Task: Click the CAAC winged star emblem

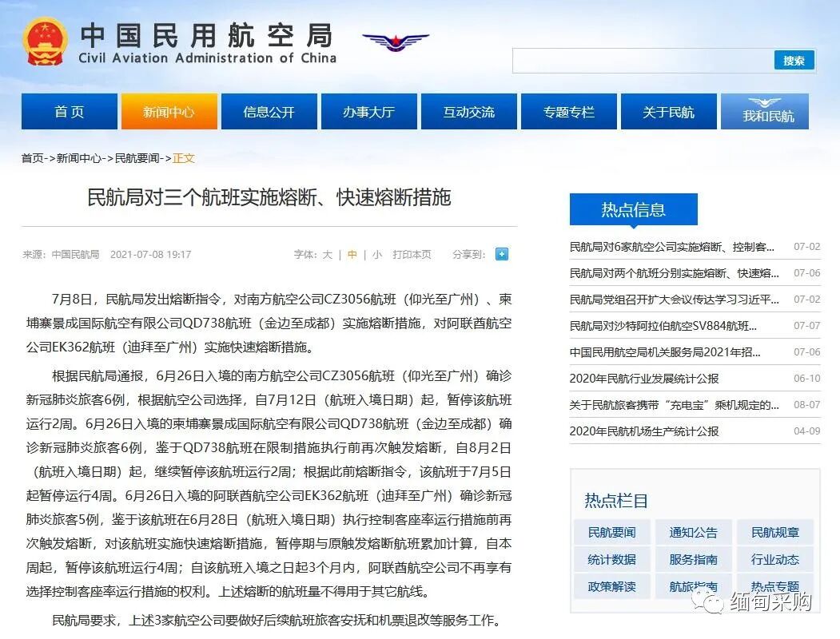Action: click(396, 42)
